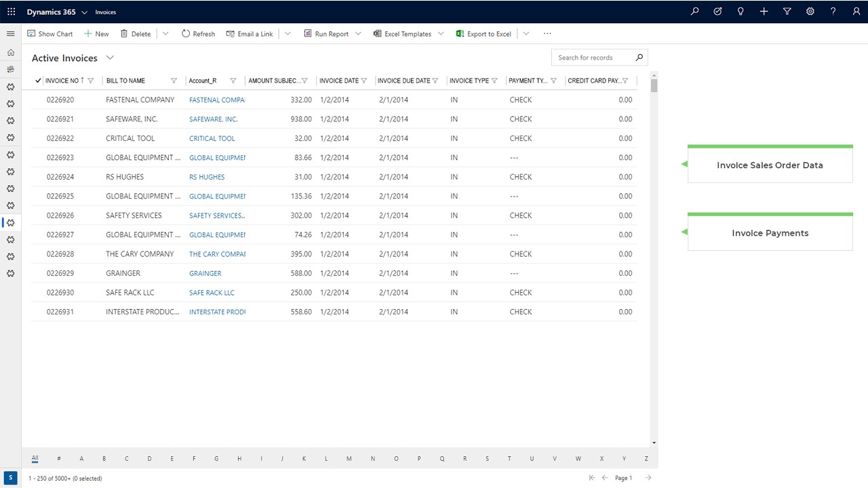Click the Show Chart command

tap(50, 34)
